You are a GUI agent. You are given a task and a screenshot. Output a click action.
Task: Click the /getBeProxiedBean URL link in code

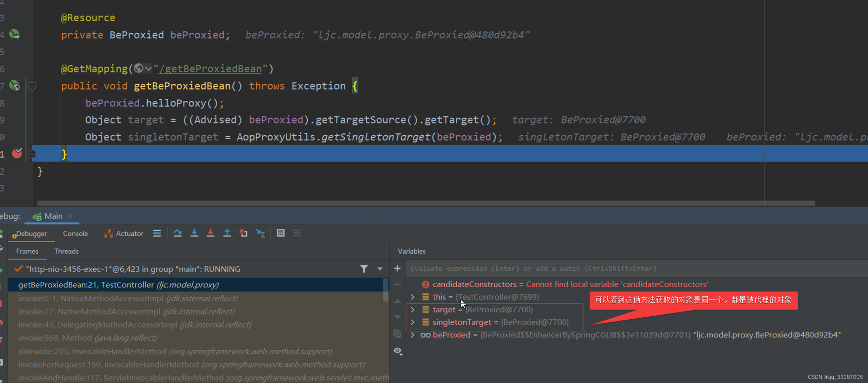[210, 69]
